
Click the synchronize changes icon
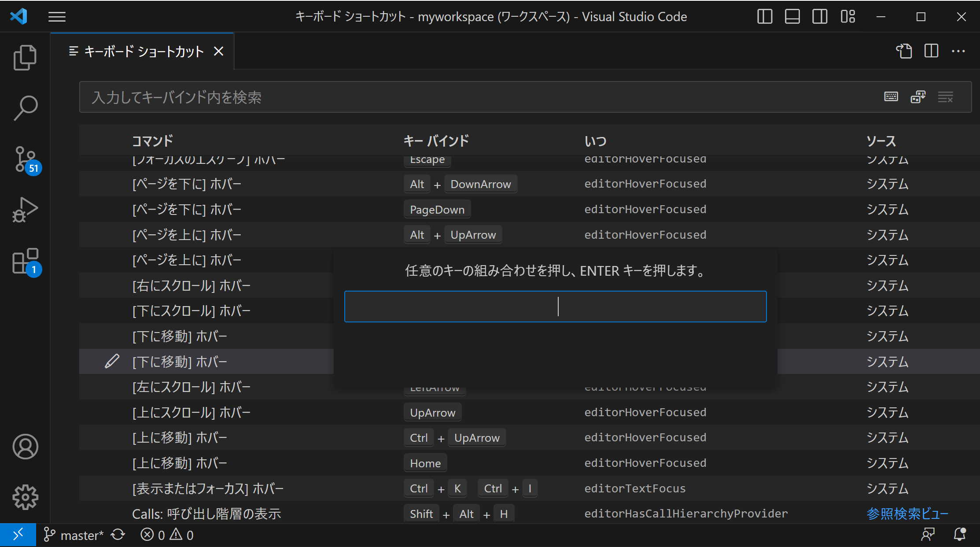pos(118,535)
